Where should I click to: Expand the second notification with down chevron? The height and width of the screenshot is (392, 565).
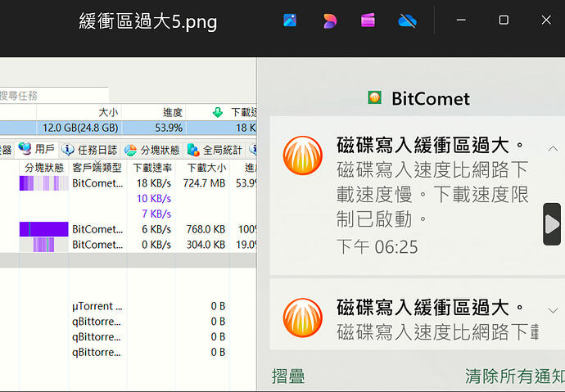point(553,311)
